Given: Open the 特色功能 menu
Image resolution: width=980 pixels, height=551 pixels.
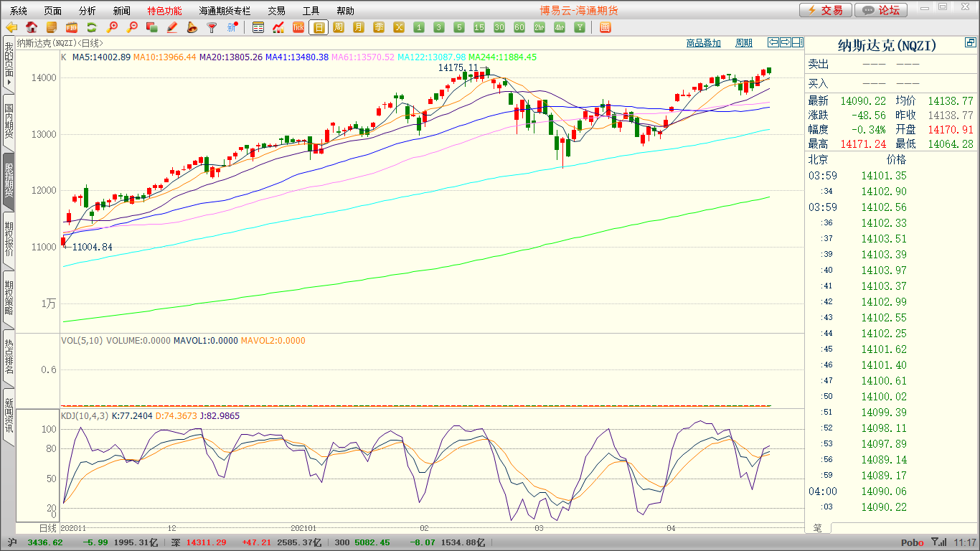Looking at the screenshot, I should (164, 11).
